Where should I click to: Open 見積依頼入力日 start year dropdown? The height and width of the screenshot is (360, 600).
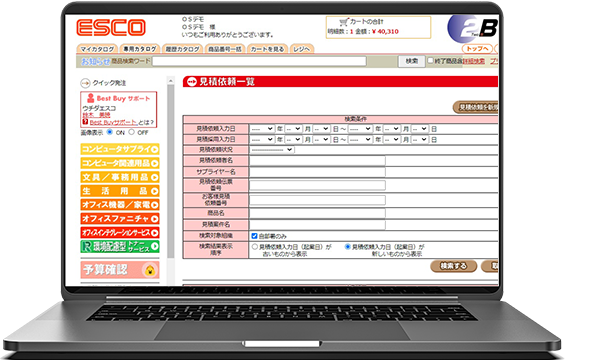[x=262, y=129]
